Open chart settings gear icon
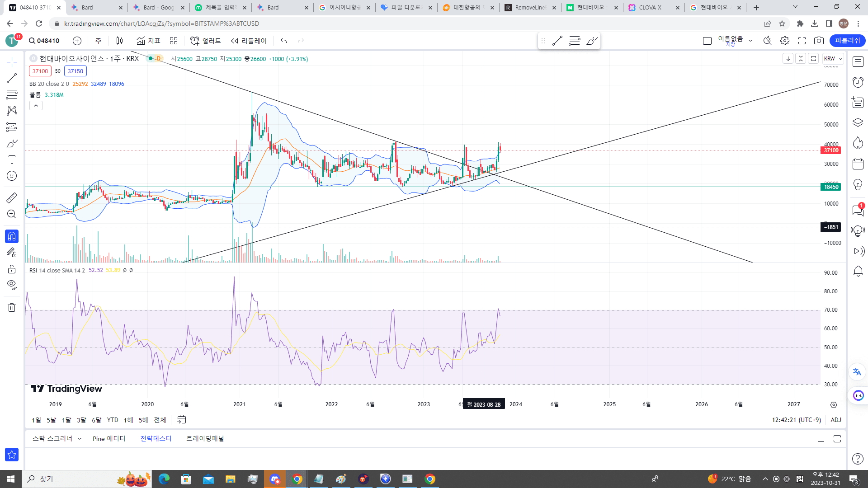This screenshot has height=488, width=868. (785, 41)
